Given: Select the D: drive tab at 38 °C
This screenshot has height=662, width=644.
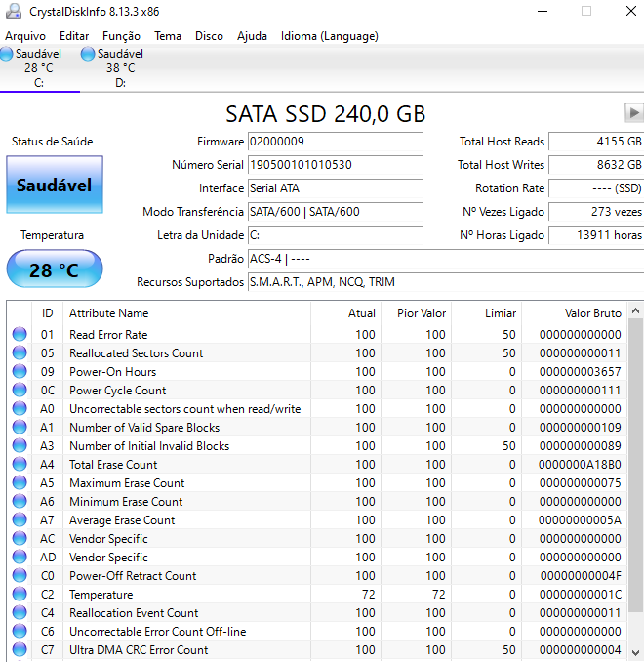Looking at the screenshot, I should click(120, 68).
